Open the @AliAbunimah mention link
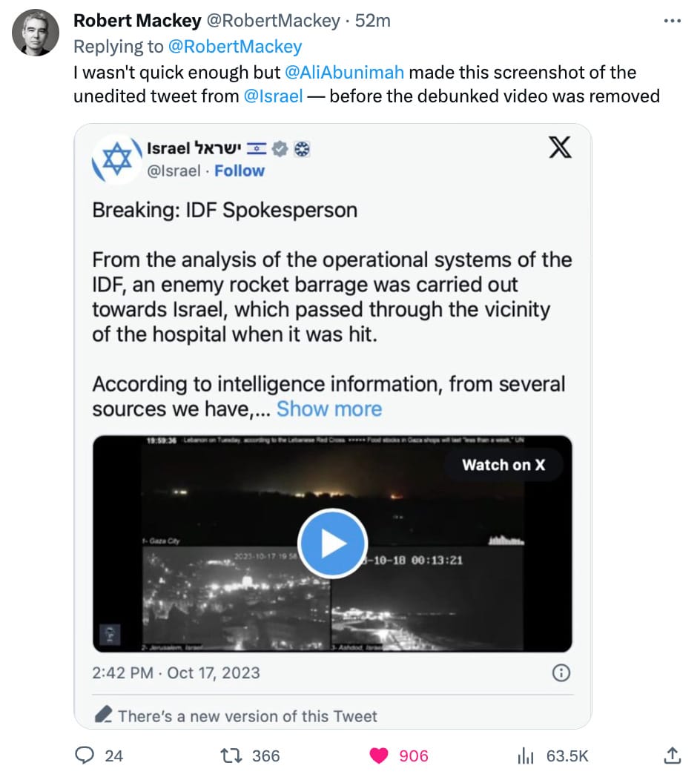 point(345,72)
